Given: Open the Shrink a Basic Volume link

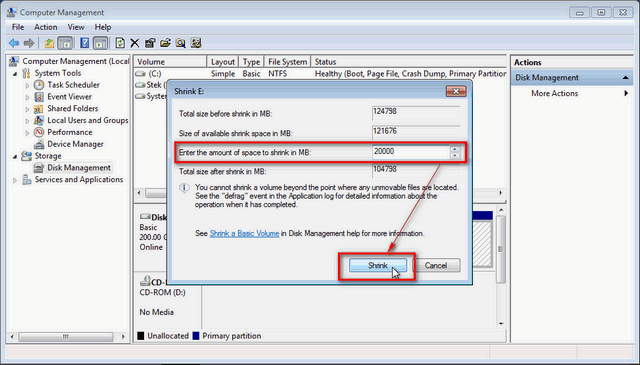Looking at the screenshot, I should click(244, 234).
